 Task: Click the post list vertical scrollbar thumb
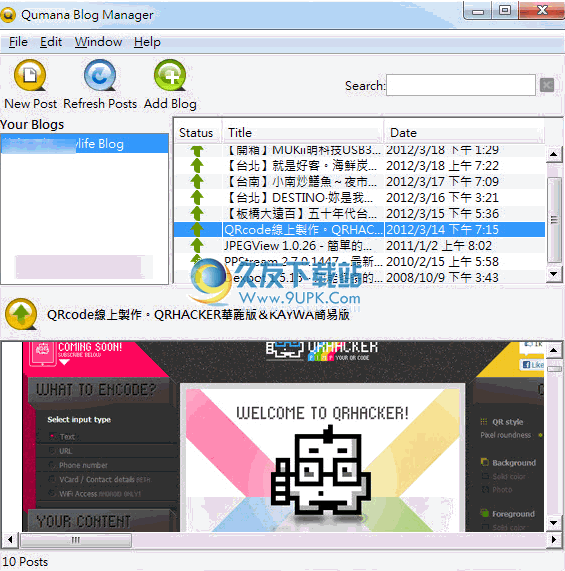coord(554,220)
